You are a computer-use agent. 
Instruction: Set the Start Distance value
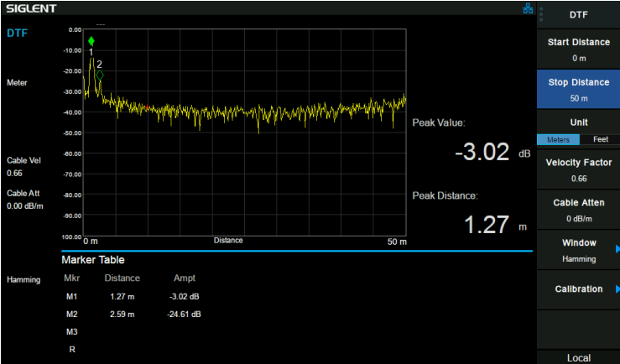[579, 49]
